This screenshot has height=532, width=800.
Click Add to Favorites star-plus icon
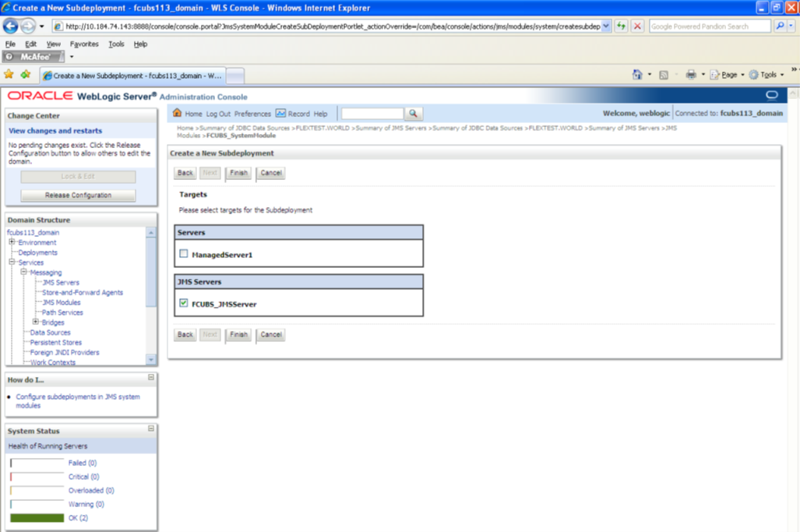[26, 75]
